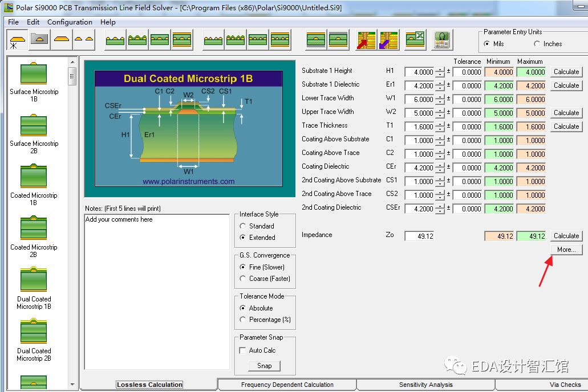Select Coated Microstrip 2B structure
The width and height of the screenshot is (588, 392).
click(34, 238)
